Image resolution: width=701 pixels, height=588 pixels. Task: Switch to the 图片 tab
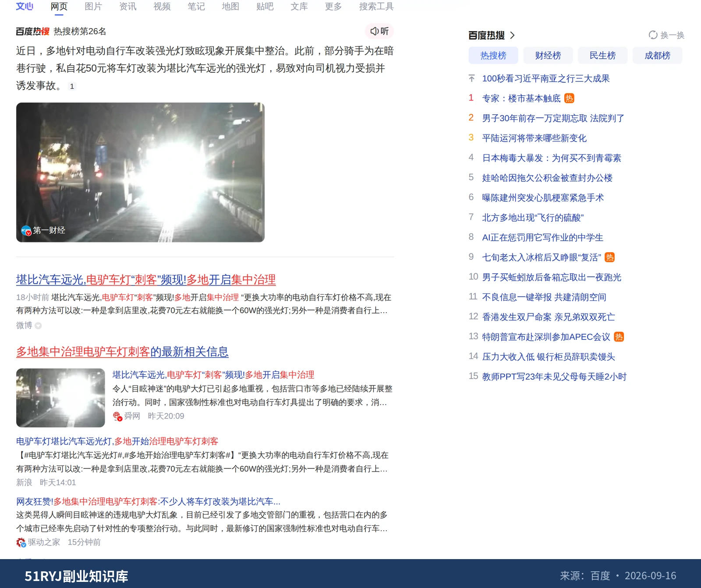pyautogui.click(x=93, y=7)
